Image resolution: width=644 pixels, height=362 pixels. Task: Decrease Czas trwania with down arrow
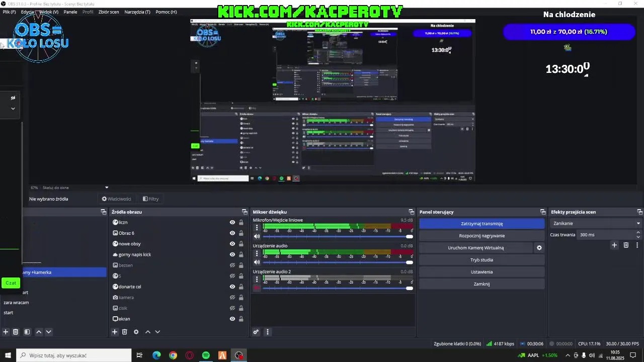[x=638, y=237]
